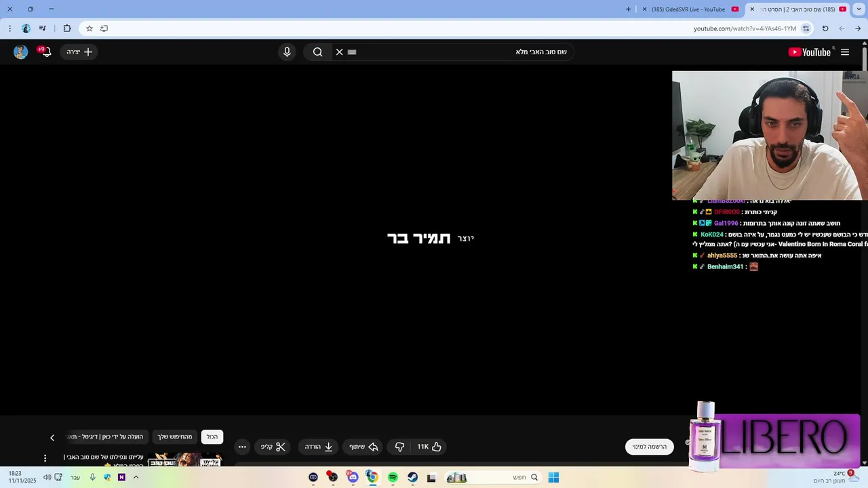Screen dimensions: 868x488
Task: Advance filter chips with the chevron arrow
Action: point(52,438)
